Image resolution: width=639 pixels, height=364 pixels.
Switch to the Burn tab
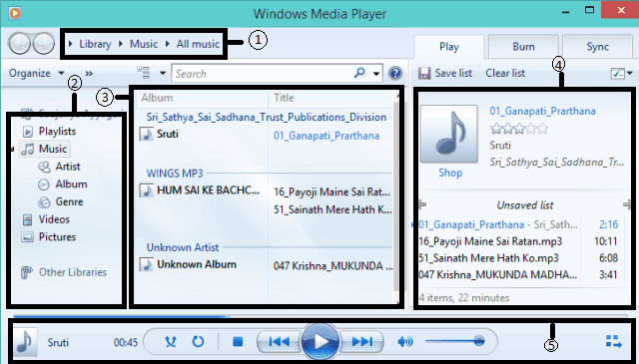tap(523, 47)
